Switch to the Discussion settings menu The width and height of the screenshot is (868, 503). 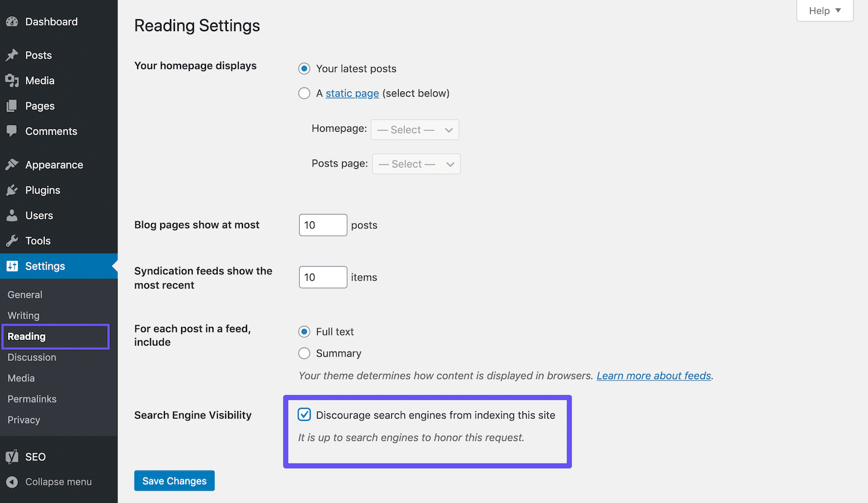(x=32, y=357)
